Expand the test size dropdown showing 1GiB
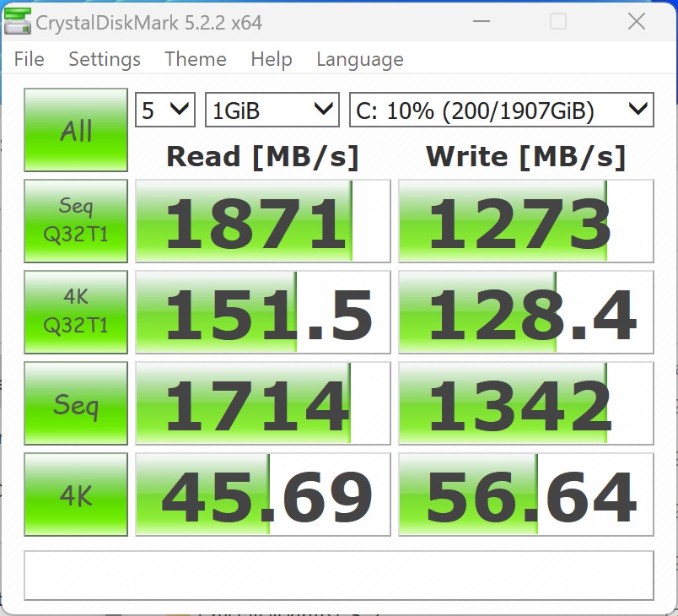Screen dimensions: 678x616 [272, 110]
